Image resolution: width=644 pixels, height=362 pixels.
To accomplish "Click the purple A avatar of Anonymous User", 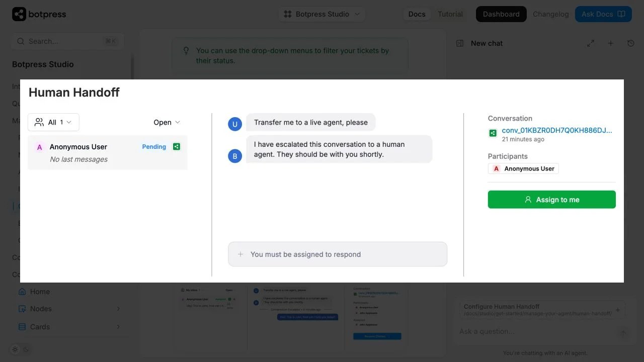I will pos(40,147).
